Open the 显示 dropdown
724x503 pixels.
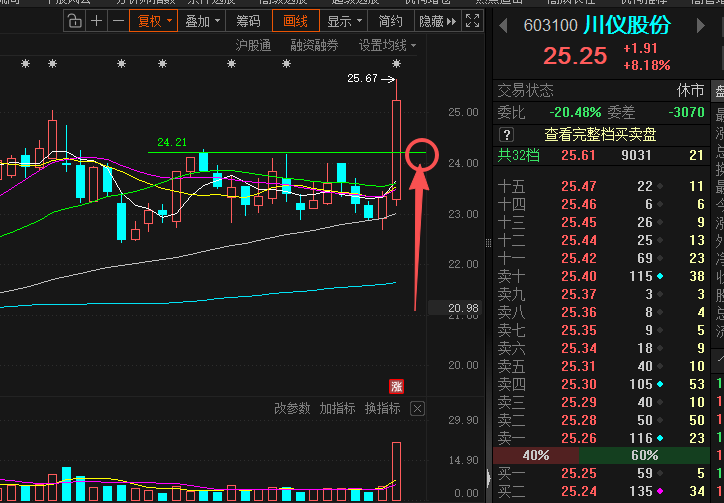coord(344,21)
